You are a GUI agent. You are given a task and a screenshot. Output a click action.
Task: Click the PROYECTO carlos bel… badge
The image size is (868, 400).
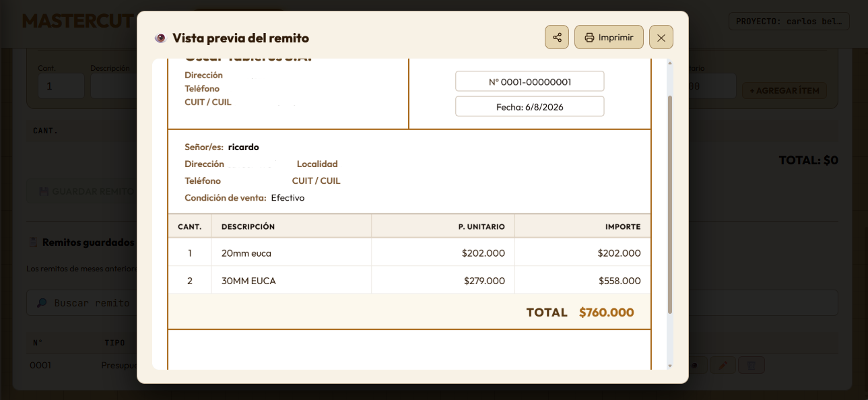(789, 21)
